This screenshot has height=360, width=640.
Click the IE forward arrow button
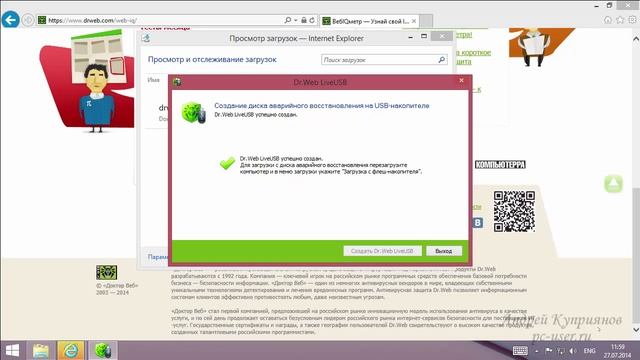coord(28,20)
